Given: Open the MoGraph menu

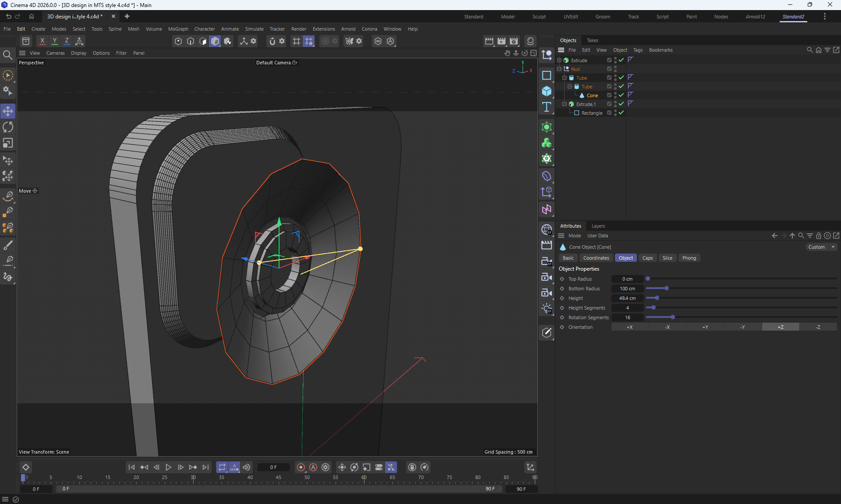Looking at the screenshot, I should (178, 29).
